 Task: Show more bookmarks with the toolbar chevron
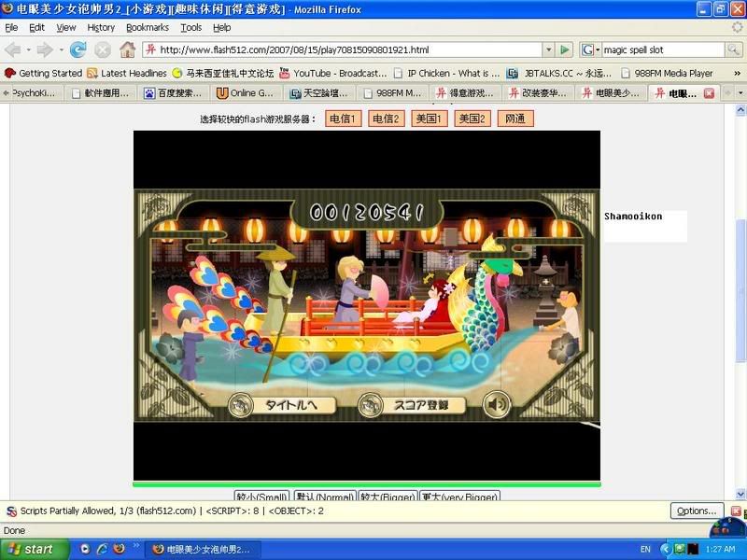737,74
